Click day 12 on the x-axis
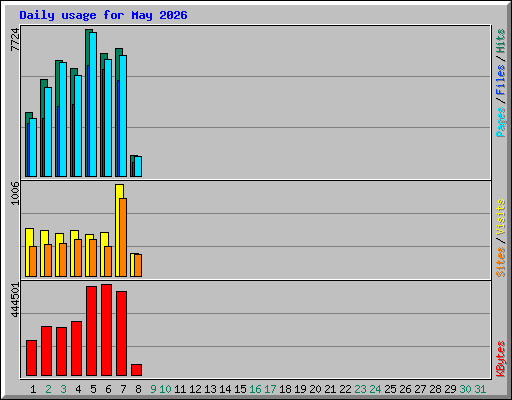The width and height of the screenshot is (512, 400). [x=195, y=389]
